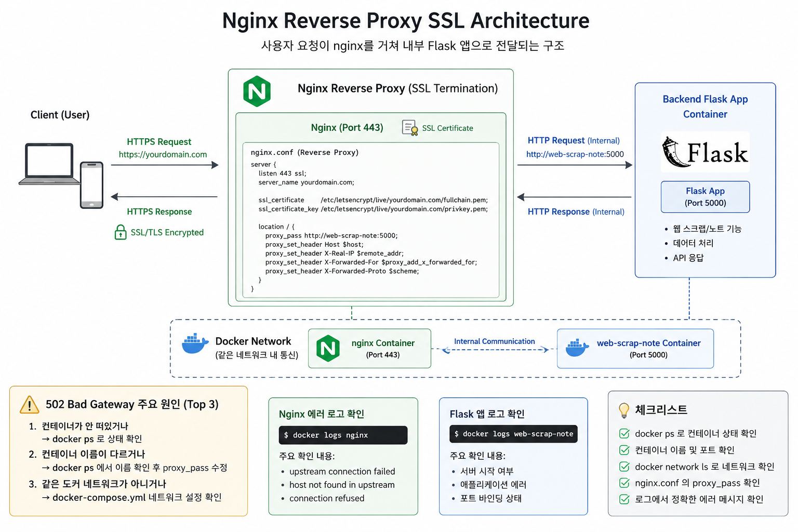Click the Docker Network label
798x532 pixels.
click(253, 341)
